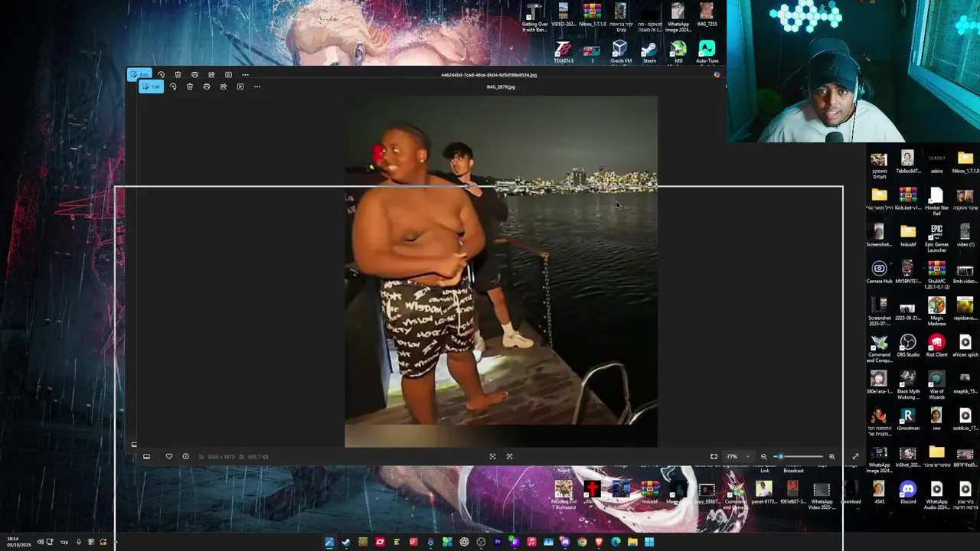Click the icon left of the 77% zoom box
Screen dimensions: 980x551
tap(714, 457)
